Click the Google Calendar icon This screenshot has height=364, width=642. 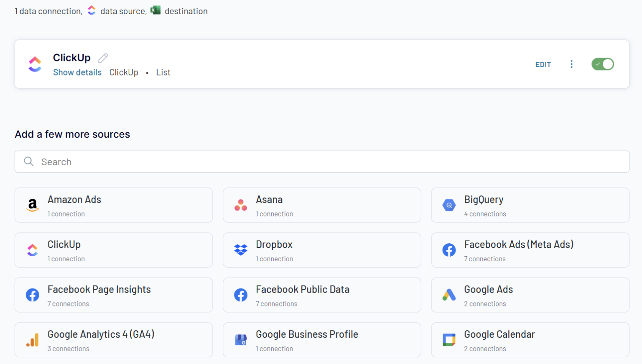pos(449,340)
